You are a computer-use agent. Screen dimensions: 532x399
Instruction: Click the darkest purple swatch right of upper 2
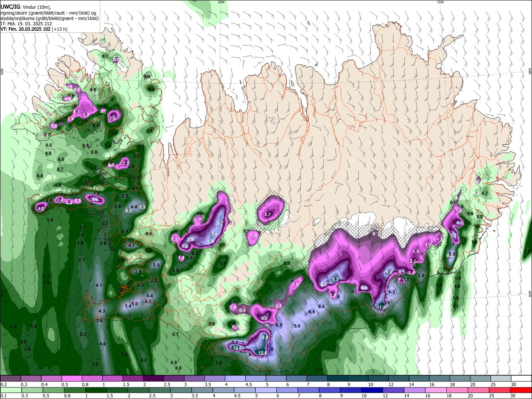pos(153,378)
